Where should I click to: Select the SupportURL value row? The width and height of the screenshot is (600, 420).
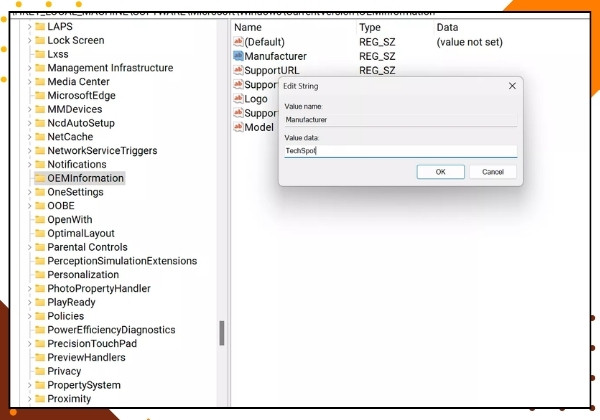click(x=272, y=70)
